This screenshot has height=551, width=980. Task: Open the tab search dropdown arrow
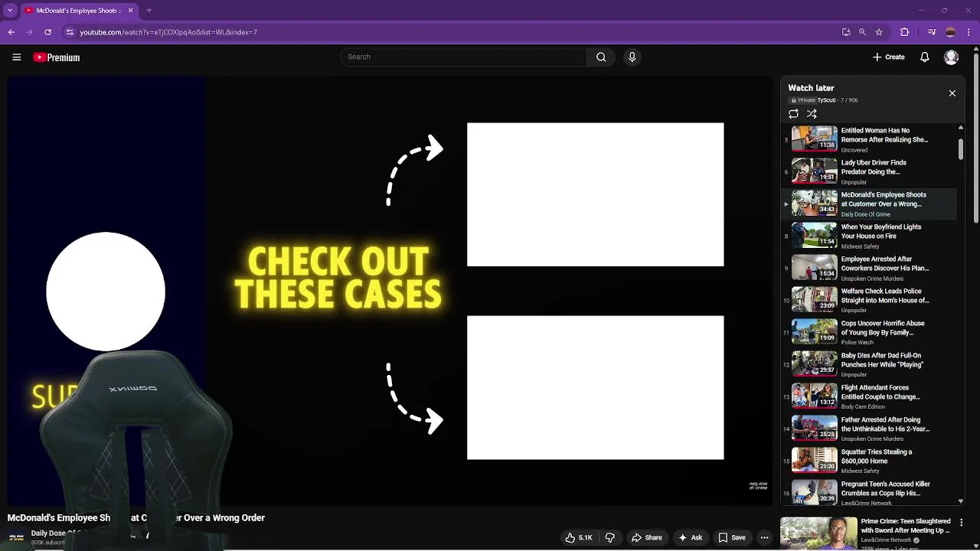pyautogui.click(x=10, y=11)
